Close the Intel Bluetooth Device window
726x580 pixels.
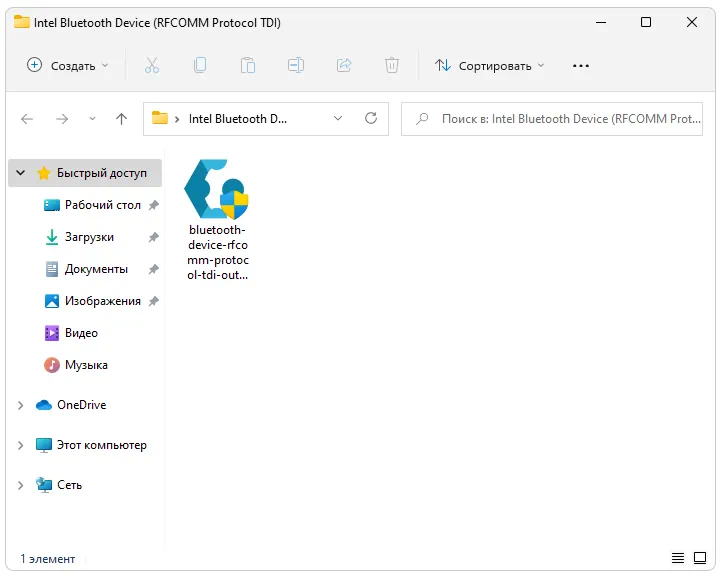(692, 22)
